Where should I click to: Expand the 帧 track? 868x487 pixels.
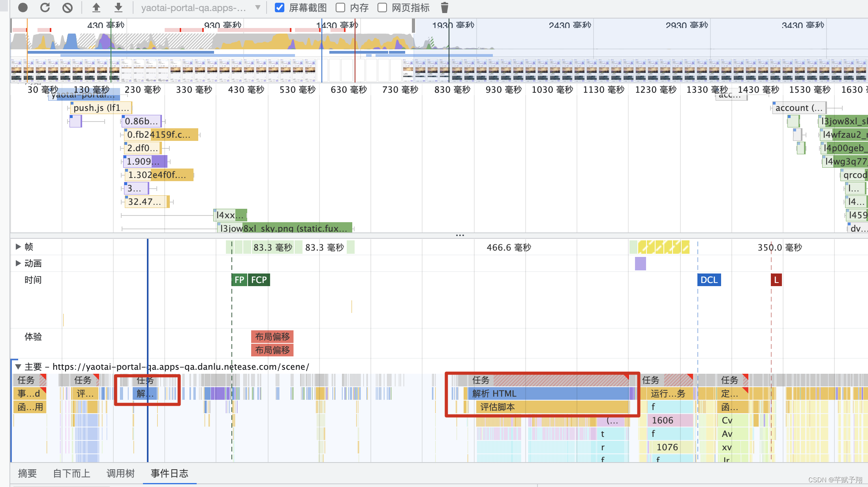click(18, 247)
